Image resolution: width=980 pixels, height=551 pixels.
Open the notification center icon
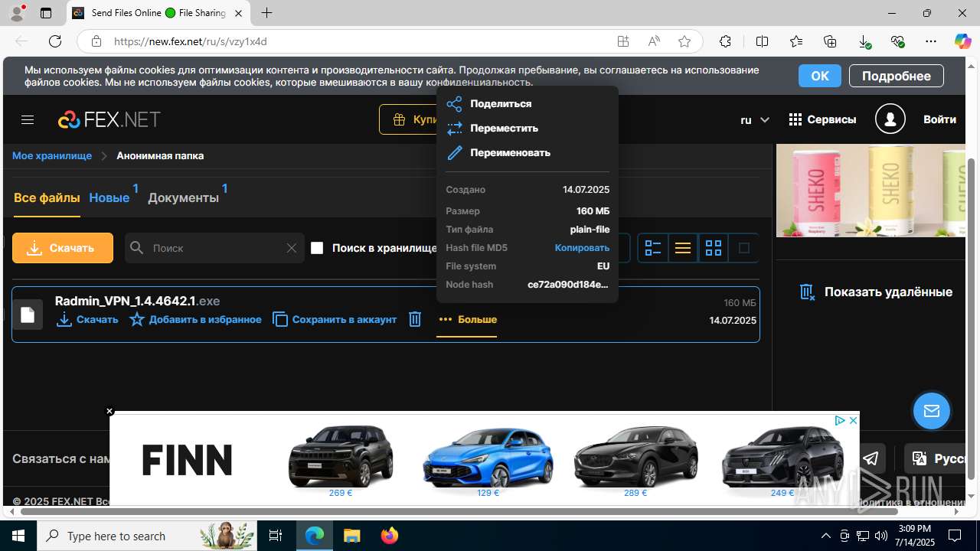point(955,536)
